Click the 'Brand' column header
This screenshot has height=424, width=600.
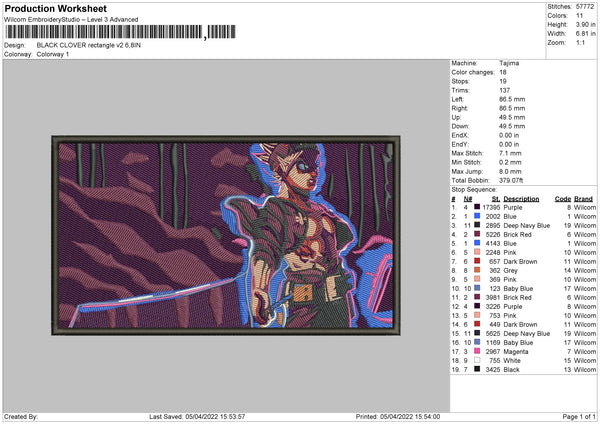coord(583,199)
